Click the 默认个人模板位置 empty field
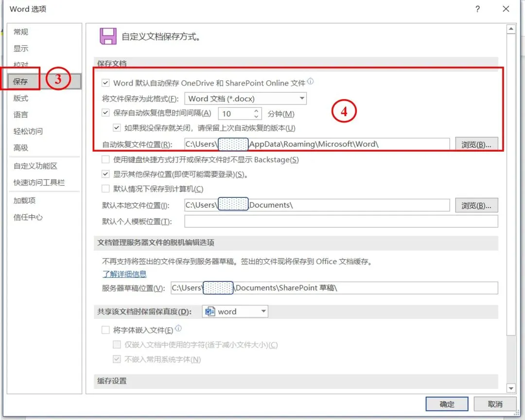This screenshot has width=525, height=420. click(x=341, y=221)
